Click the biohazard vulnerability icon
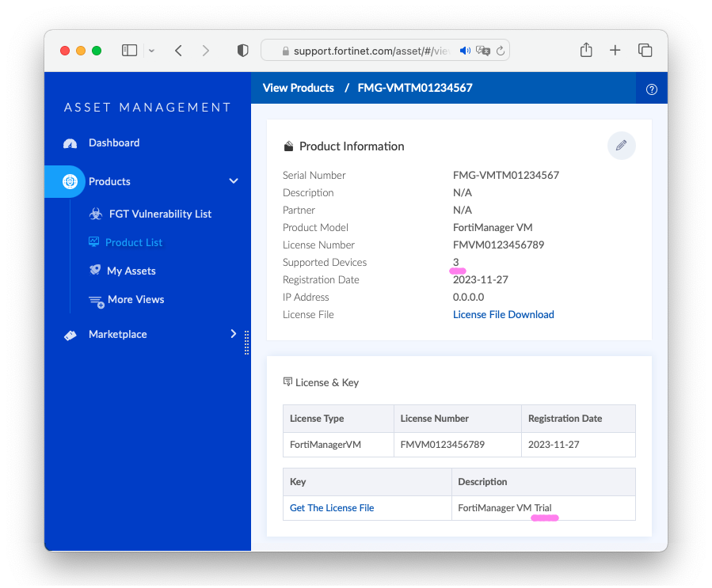 (96, 214)
